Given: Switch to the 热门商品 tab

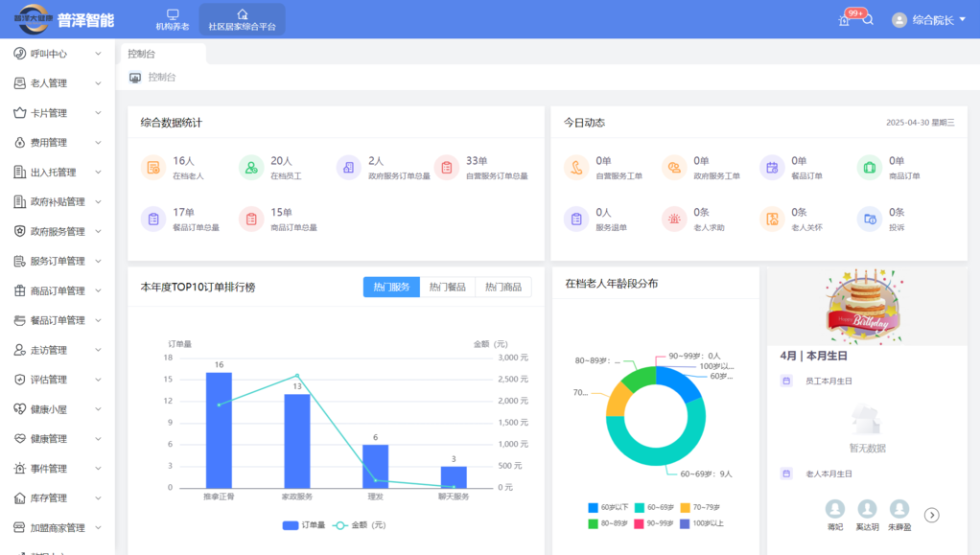Looking at the screenshot, I should coord(503,287).
